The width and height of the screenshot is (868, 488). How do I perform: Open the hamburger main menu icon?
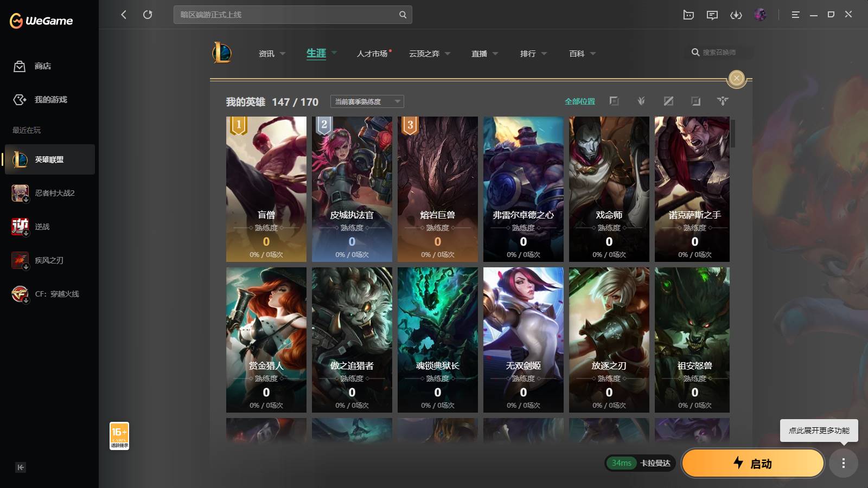pyautogui.click(x=795, y=15)
